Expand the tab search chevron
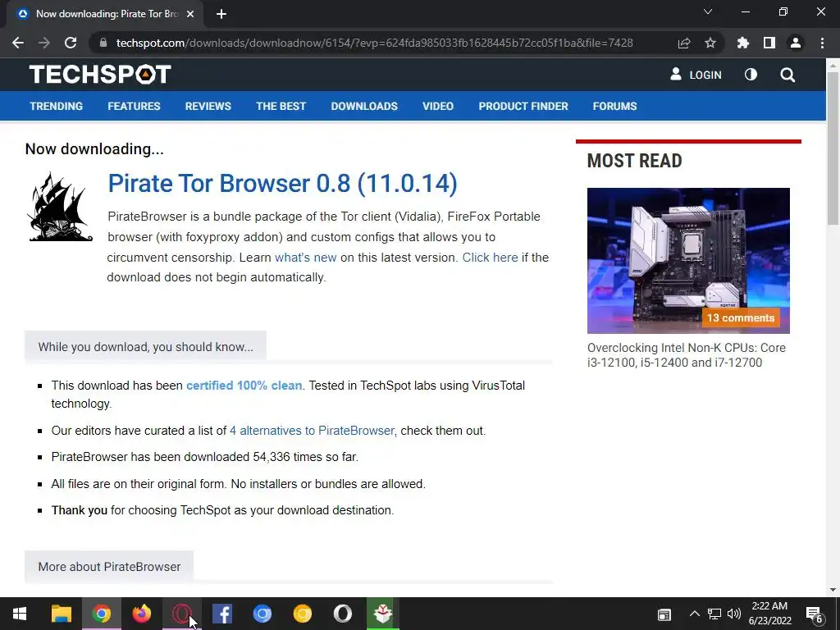Screen dimensions: 840x630 pyautogui.click(x=708, y=11)
